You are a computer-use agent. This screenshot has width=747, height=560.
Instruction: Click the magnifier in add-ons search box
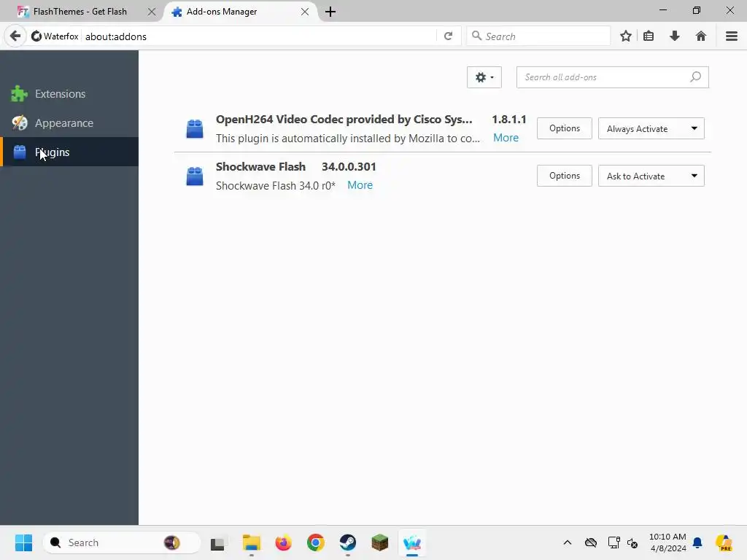[x=695, y=77]
